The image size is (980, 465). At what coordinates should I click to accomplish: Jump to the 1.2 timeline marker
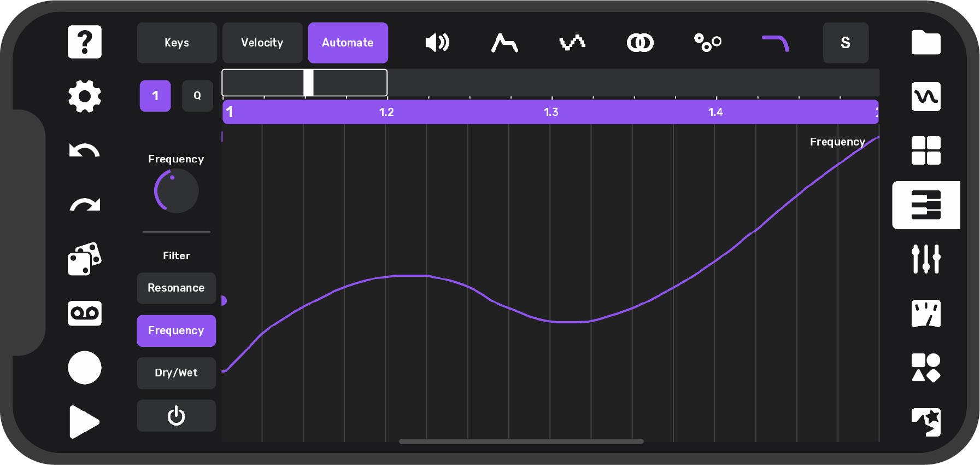tap(386, 112)
